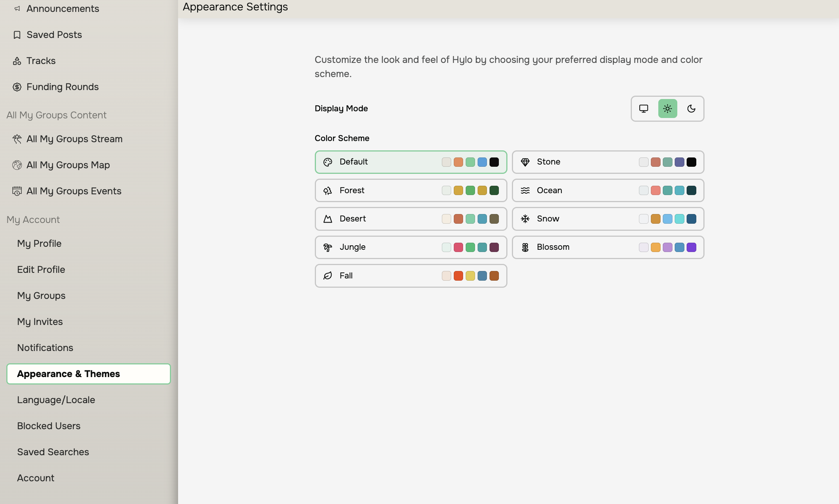Click the Announcements megaphone icon

17,9
